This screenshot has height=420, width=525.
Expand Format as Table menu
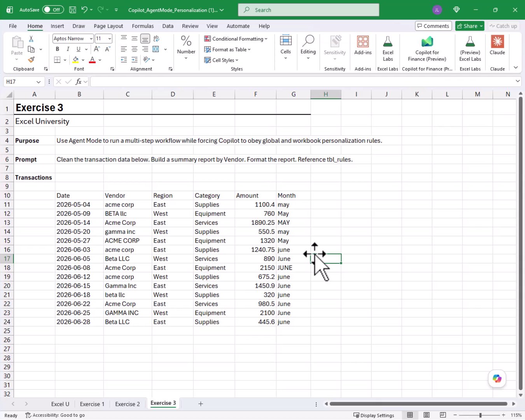227,49
